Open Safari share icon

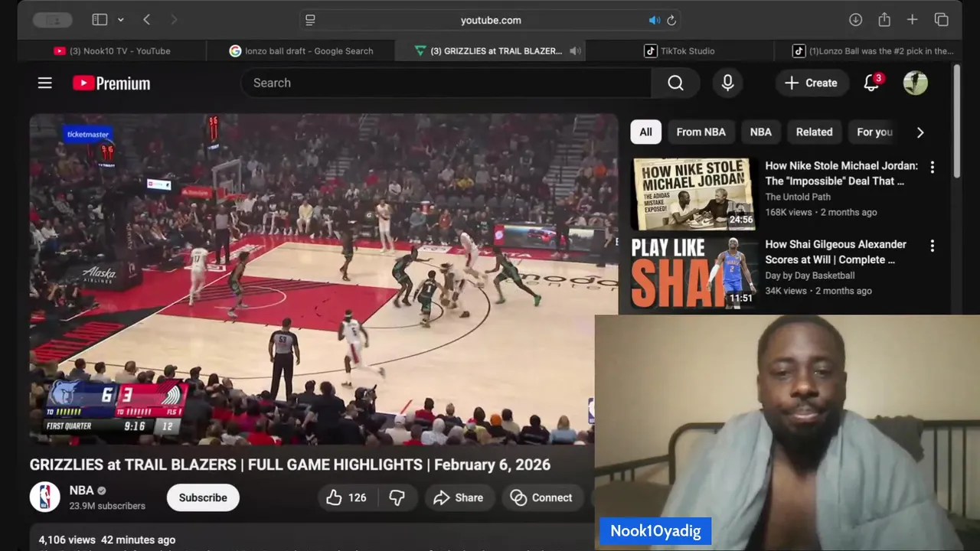point(884,20)
